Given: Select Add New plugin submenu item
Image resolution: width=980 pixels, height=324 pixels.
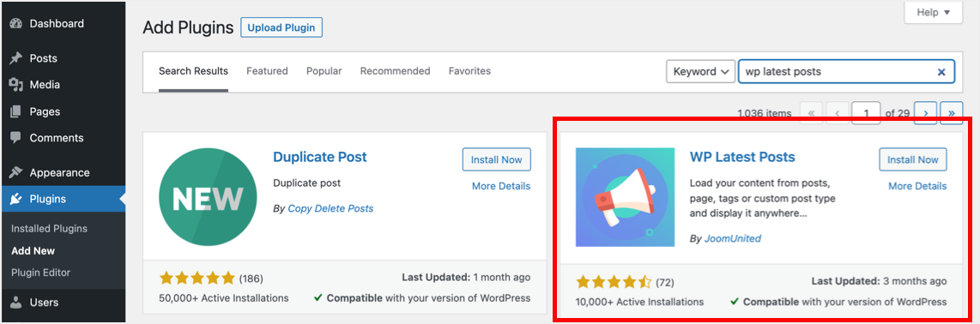Looking at the screenshot, I should click(x=33, y=251).
